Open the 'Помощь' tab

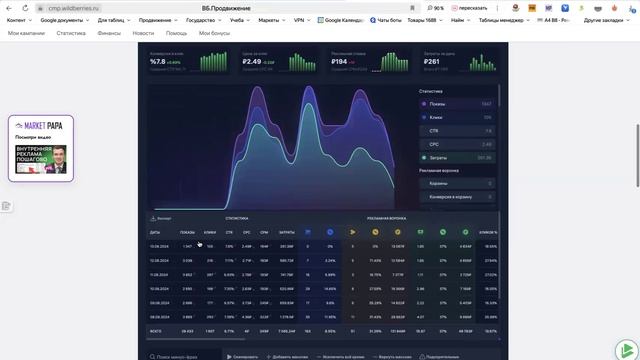(x=176, y=33)
